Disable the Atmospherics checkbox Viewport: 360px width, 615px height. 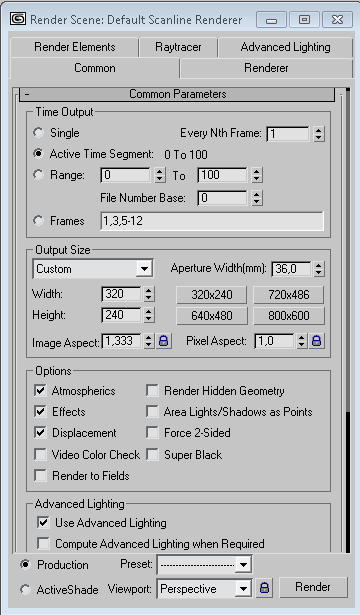pos(40,390)
